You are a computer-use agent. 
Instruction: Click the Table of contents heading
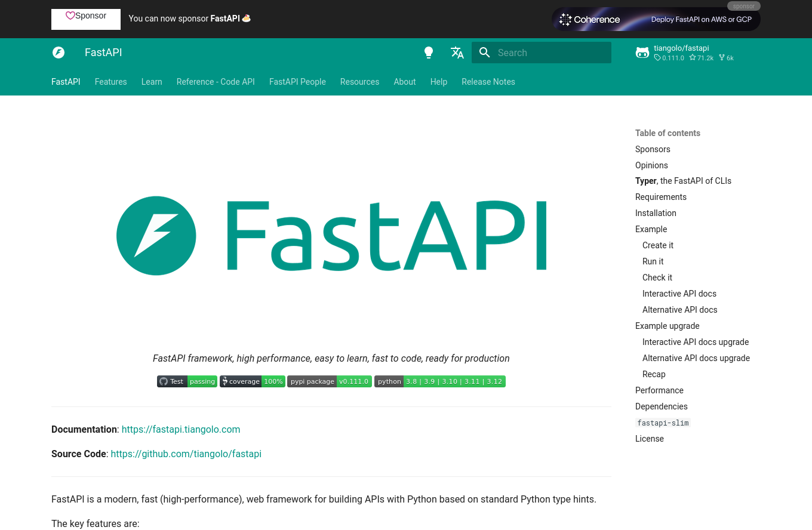click(x=668, y=133)
